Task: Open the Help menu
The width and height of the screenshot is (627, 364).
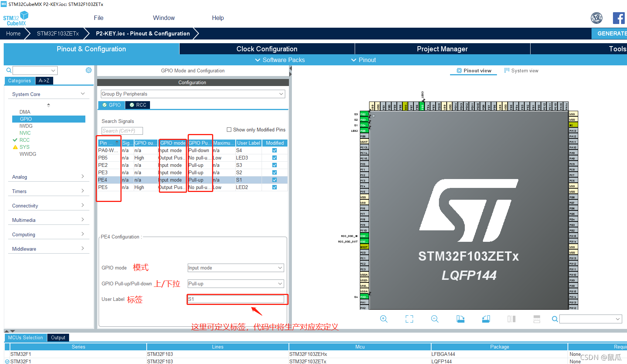Action: pos(218,18)
